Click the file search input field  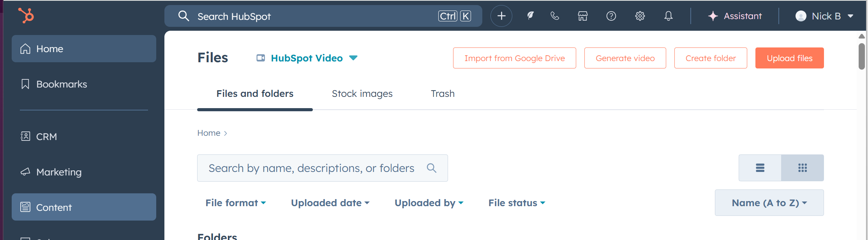[x=312, y=168]
